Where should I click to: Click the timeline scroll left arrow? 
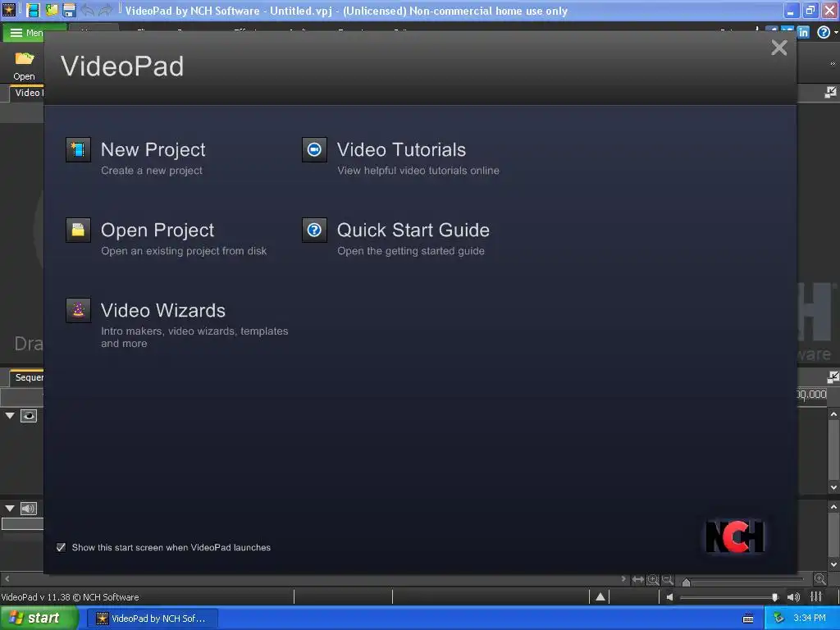coord(7,579)
